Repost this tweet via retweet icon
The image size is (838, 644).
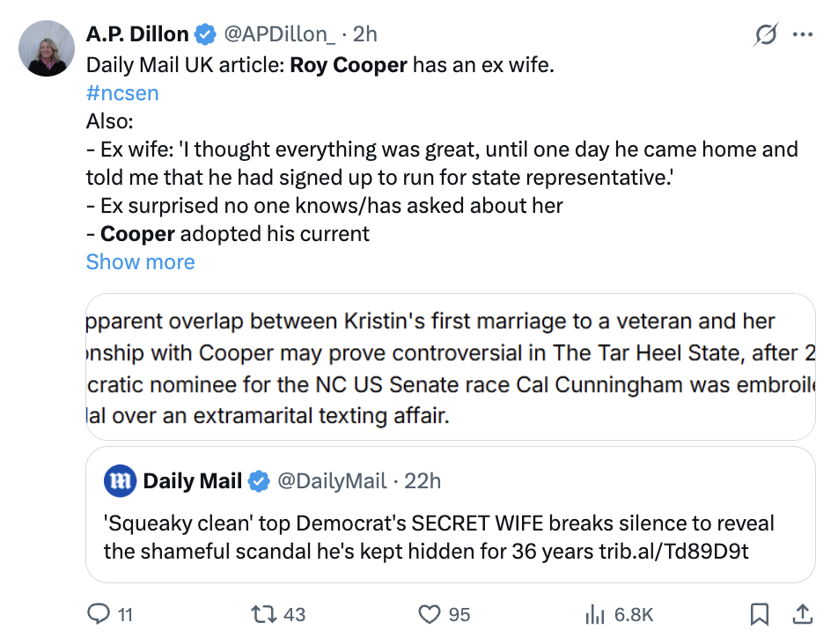point(262,614)
